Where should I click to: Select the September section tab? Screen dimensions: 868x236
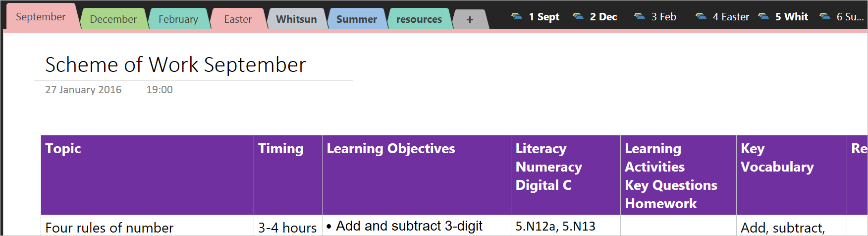(x=41, y=17)
